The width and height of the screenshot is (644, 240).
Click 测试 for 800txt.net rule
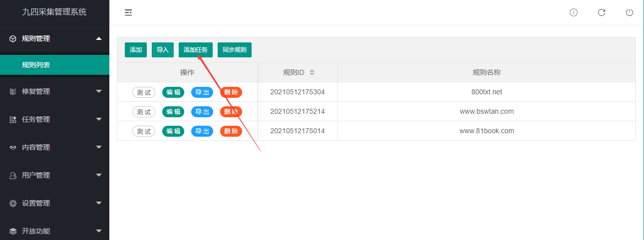[x=144, y=92]
